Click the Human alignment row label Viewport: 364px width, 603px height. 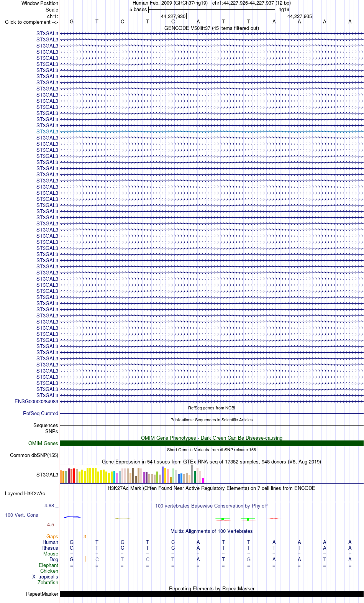[50, 542]
